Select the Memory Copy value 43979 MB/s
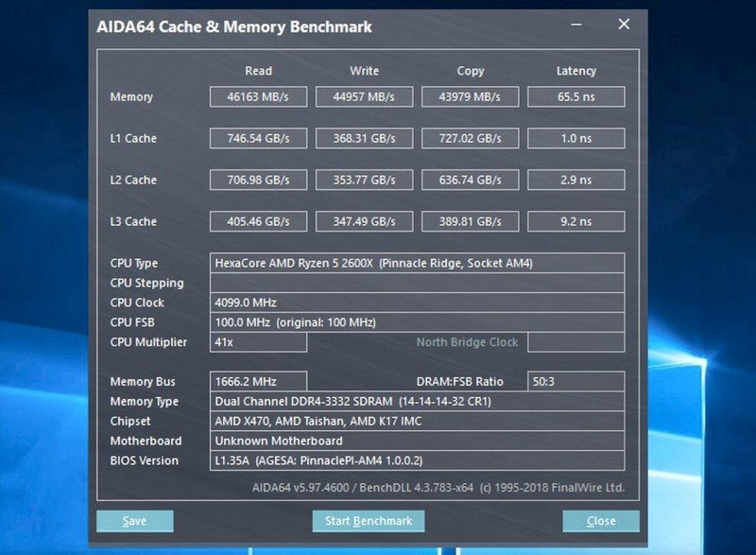This screenshot has width=756, height=555. (470, 97)
